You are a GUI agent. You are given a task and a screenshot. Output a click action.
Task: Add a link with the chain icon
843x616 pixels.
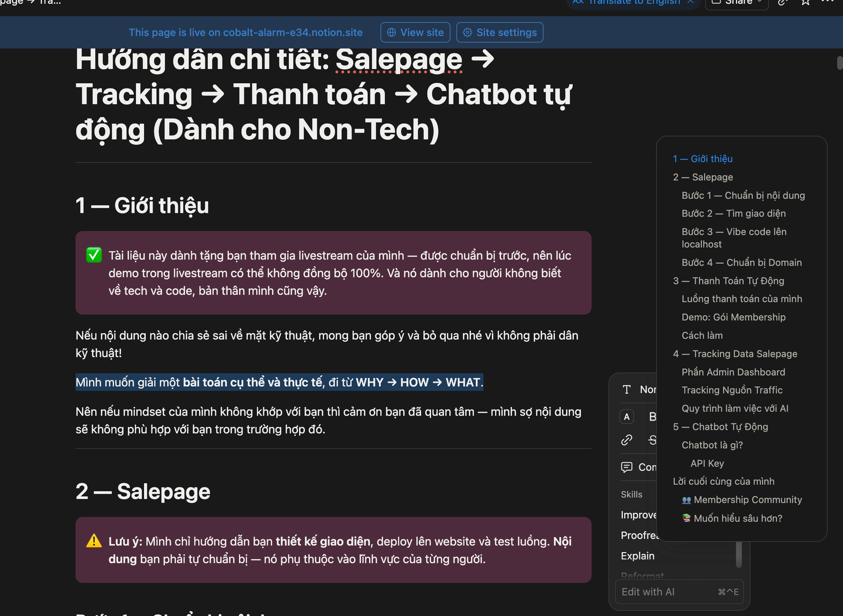click(626, 440)
